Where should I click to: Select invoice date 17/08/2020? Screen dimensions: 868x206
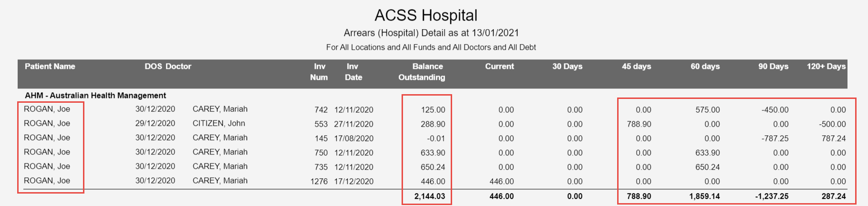[354, 138]
